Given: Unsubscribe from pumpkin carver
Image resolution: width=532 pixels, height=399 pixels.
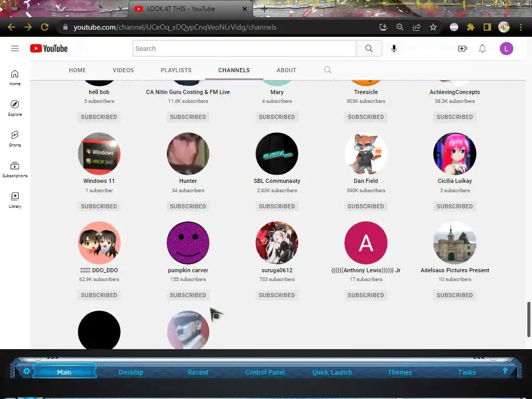Looking at the screenshot, I should [188, 295].
